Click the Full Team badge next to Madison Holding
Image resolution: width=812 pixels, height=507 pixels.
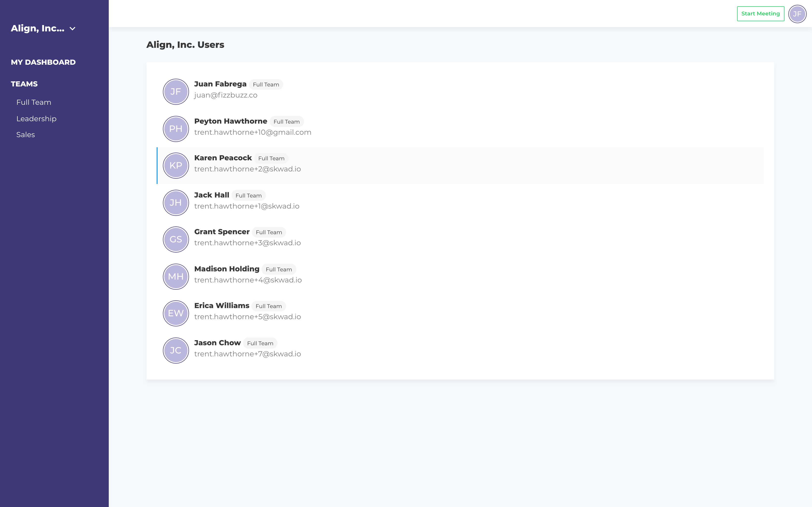278,269
